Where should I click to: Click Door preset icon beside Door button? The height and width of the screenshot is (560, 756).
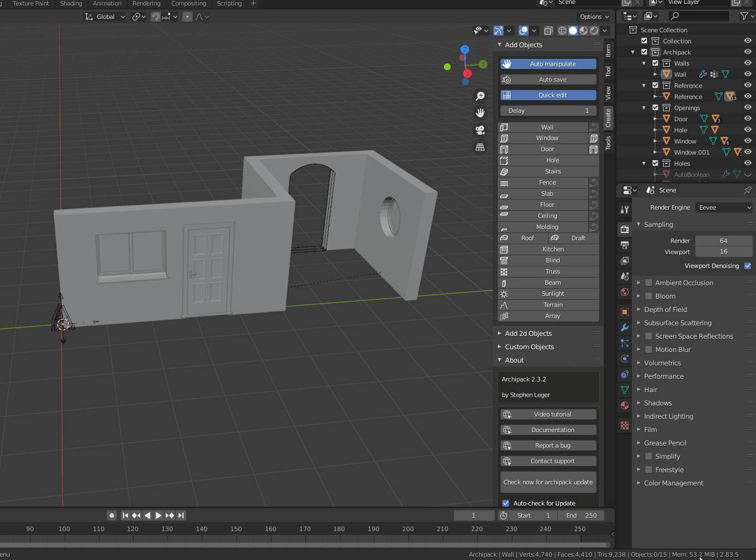[x=594, y=149]
